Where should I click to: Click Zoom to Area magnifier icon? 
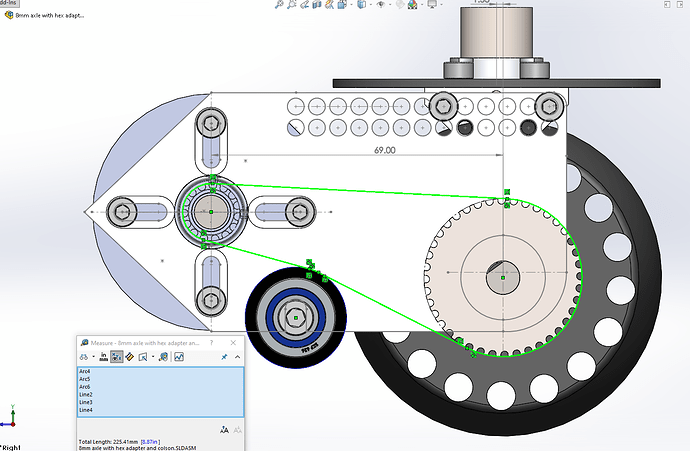[293, 4]
